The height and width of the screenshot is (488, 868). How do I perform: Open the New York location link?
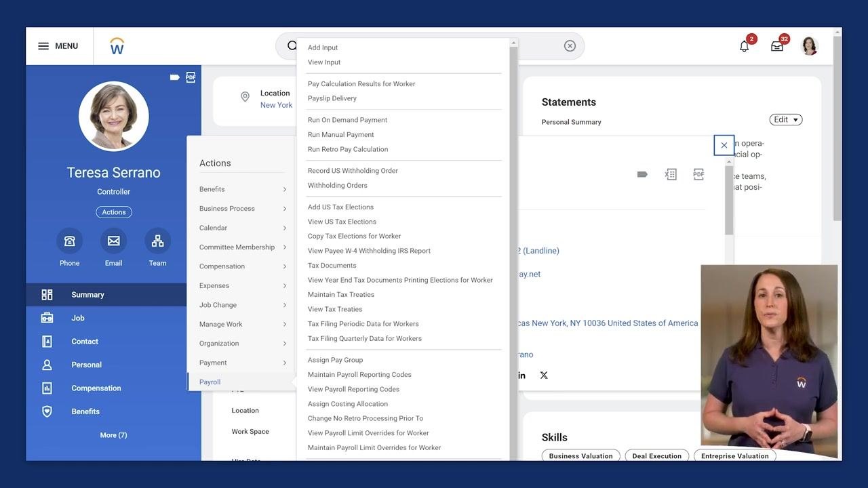[276, 105]
